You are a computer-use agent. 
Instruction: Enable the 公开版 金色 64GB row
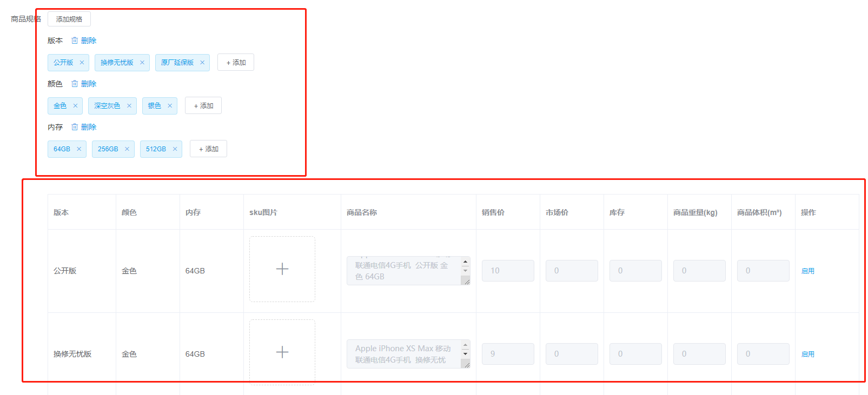click(x=807, y=271)
